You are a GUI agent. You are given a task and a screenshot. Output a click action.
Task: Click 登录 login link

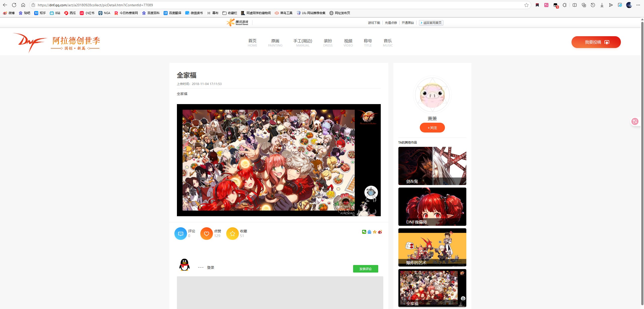[211, 268]
